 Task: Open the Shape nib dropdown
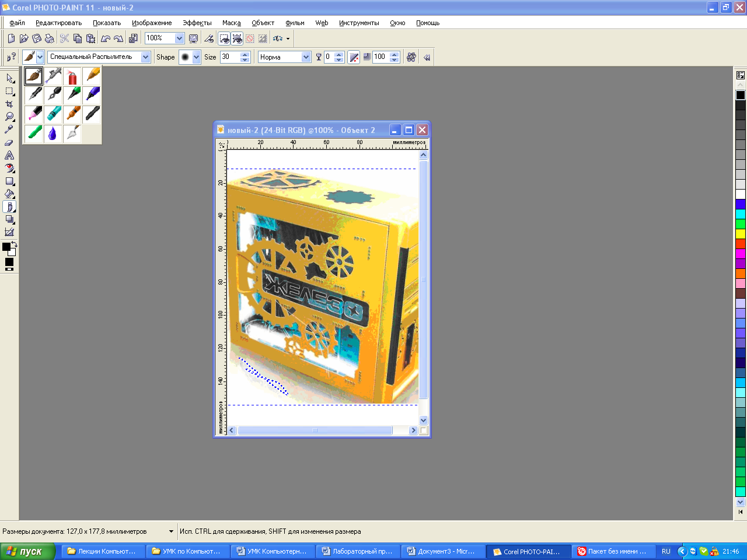point(197,57)
